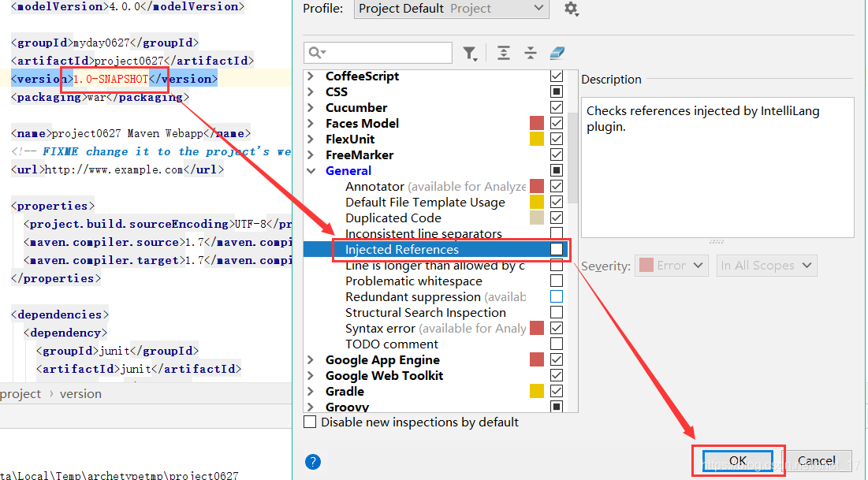Click the 'version' breadcrumb in the editor
868x480 pixels.
[81, 394]
